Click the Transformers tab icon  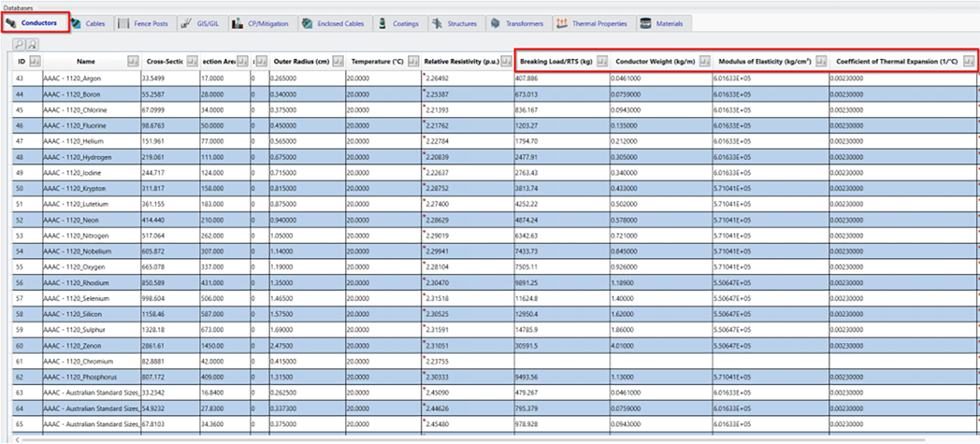[x=495, y=24]
